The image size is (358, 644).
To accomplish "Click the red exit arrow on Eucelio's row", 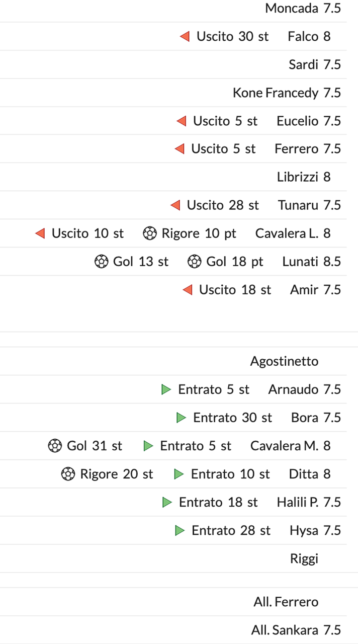I will tap(182, 121).
